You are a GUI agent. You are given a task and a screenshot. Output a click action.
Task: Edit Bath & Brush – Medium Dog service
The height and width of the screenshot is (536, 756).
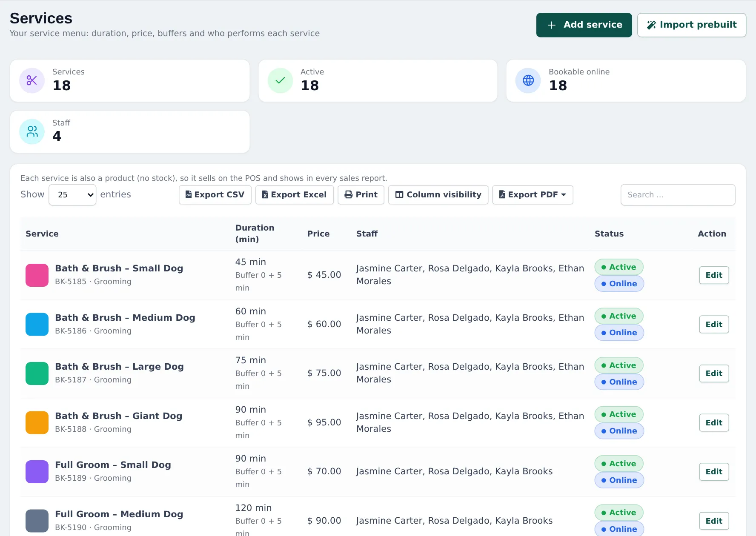(714, 325)
